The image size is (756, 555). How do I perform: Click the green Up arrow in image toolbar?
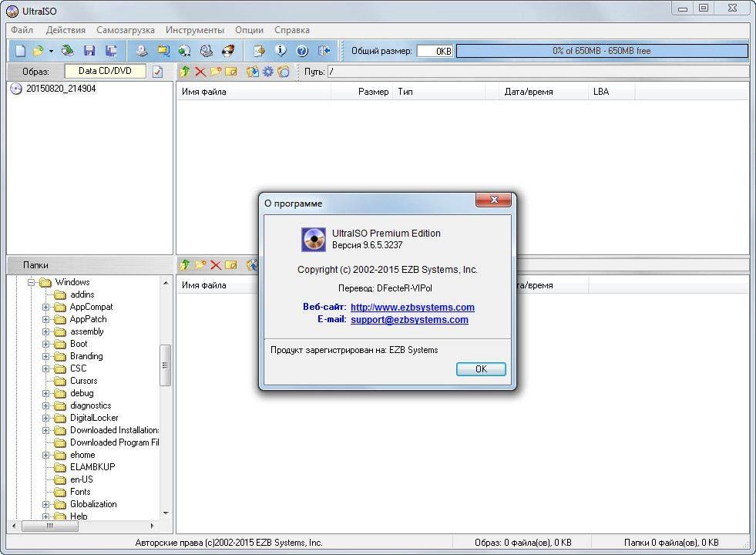[185, 72]
